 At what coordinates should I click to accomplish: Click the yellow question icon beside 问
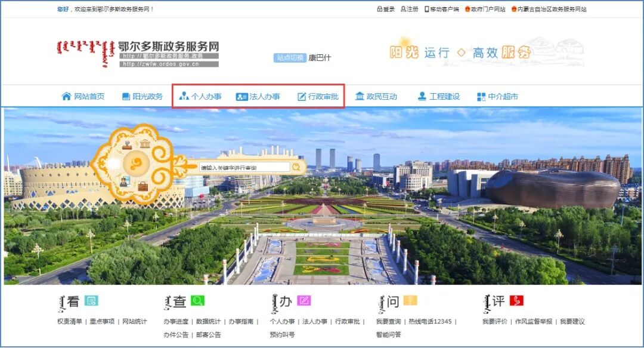[409, 300]
